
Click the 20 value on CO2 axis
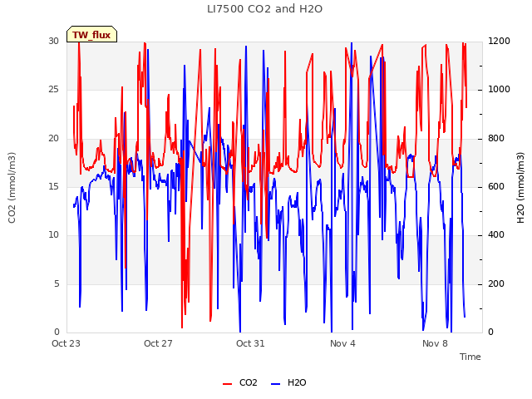pos(53,139)
